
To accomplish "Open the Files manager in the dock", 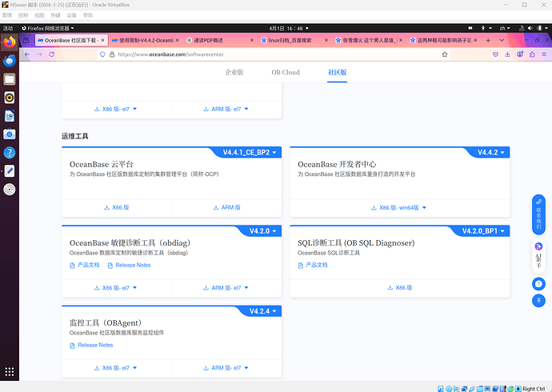I will tap(10, 79).
